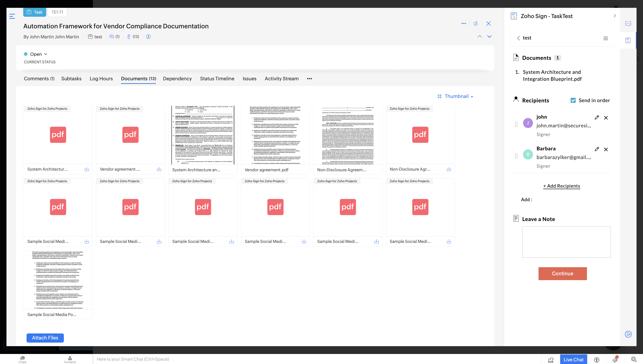Switch to the Status Timeline tab
Viewport: 643px width, 364px height.
217,79
